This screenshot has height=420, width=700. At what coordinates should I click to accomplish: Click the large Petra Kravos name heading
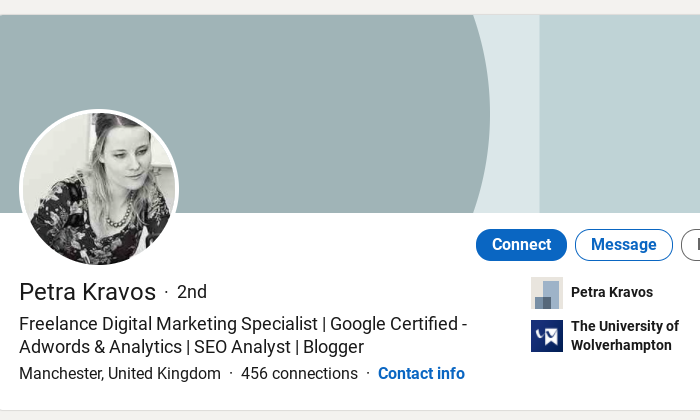pyautogui.click(x=88, y=292)
